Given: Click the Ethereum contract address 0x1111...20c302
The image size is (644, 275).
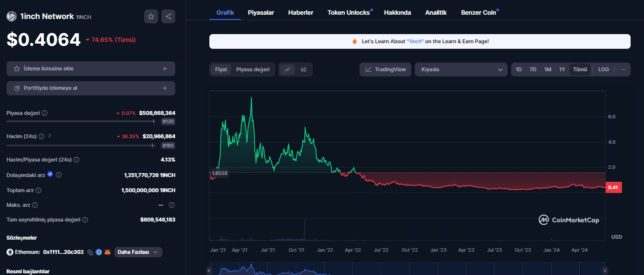Looking at the screenshot, I should (x=63, y=252).
